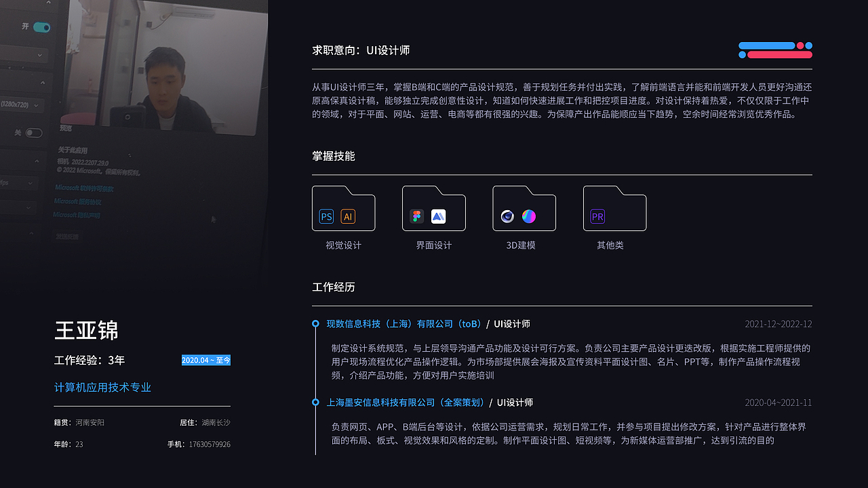Open the 3D建模 folder card

pos(524,208)
